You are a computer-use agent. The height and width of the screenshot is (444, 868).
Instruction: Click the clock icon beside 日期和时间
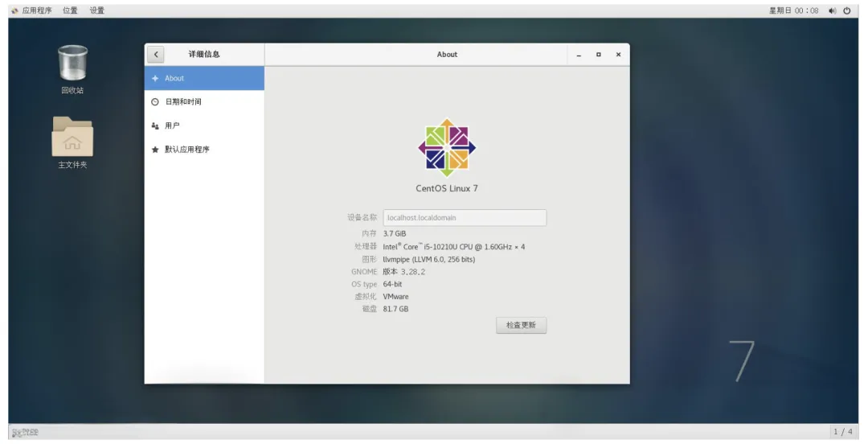coord(155,102)
